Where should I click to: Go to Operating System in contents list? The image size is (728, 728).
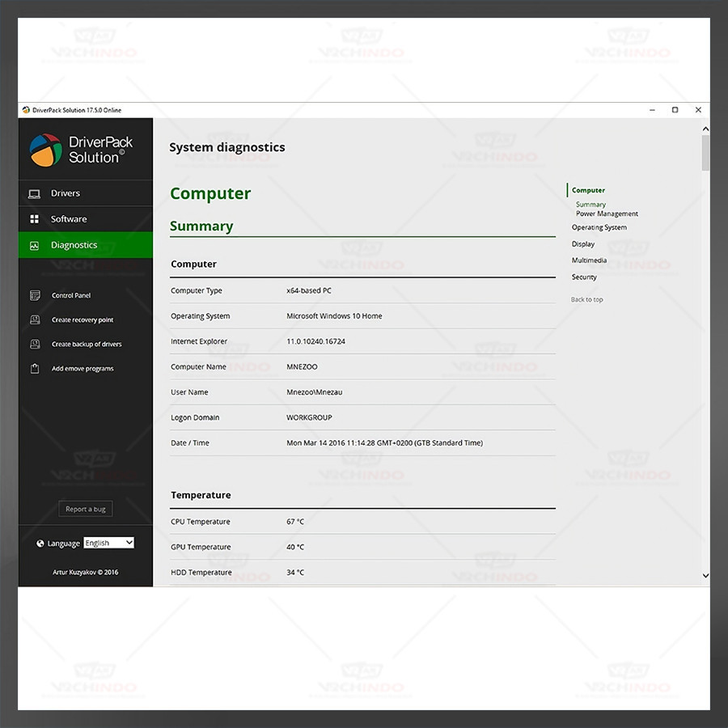tap(599, 227)
